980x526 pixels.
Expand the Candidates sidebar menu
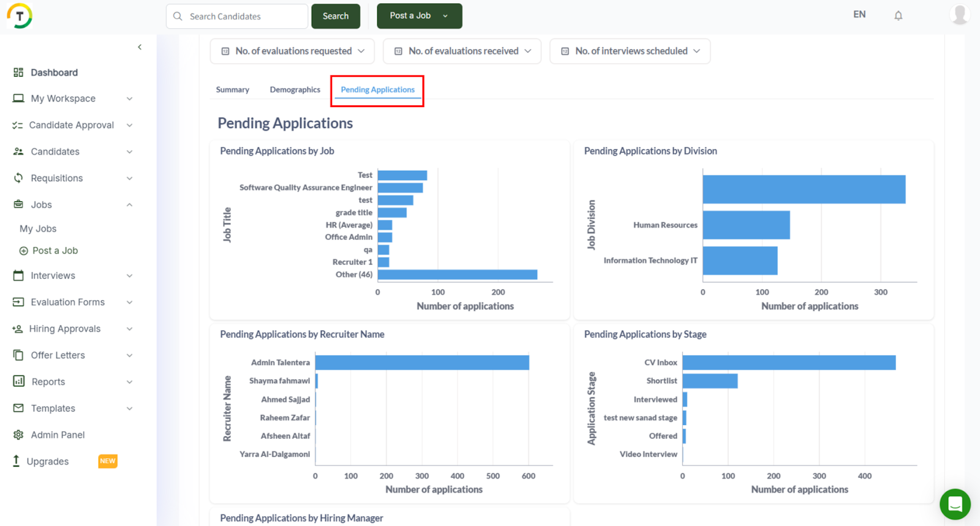point(129,152)
